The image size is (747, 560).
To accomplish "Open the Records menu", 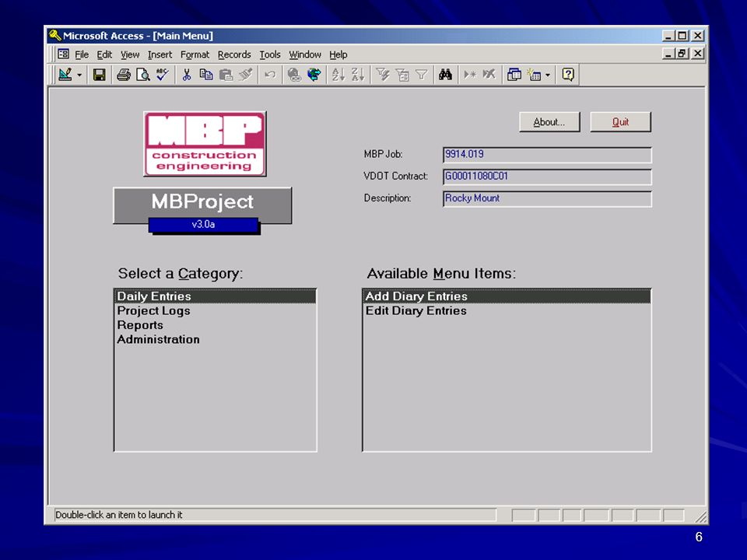I will click(x=234, y=54).
